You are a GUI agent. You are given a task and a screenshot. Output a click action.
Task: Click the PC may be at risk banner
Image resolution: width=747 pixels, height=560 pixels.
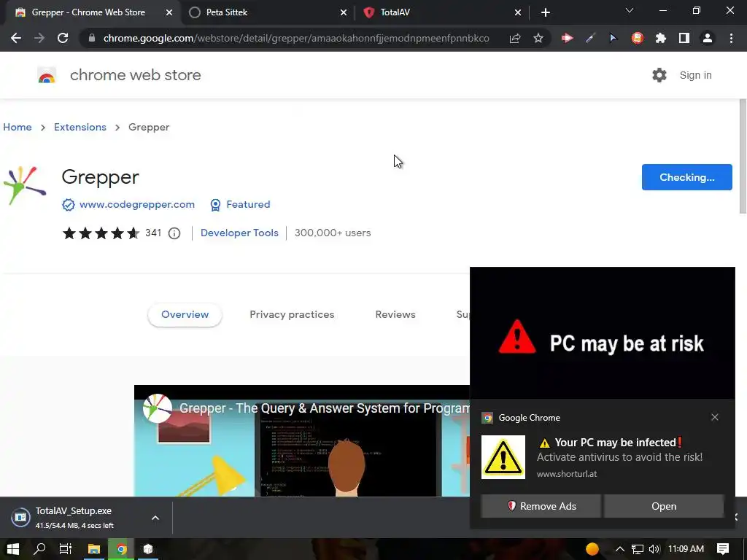point(603,333)
